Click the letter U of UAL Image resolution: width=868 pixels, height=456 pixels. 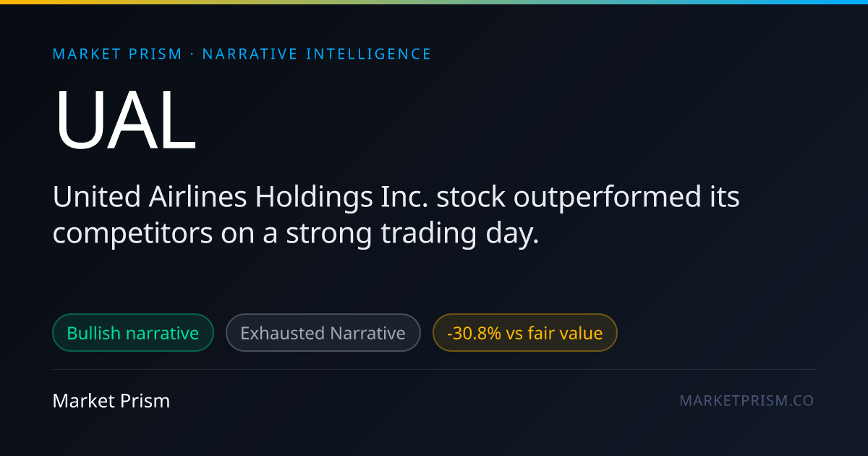[79, 119]
